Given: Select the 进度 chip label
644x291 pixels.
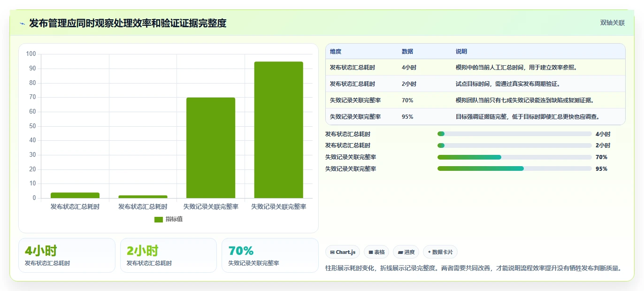Looking at the screenshot, I should (x=409, y=252).
